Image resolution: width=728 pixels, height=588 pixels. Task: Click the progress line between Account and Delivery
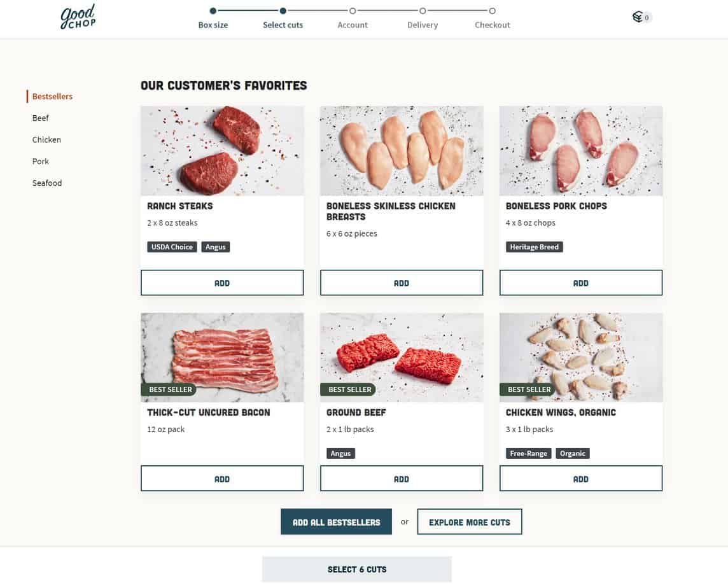point(387,11)
